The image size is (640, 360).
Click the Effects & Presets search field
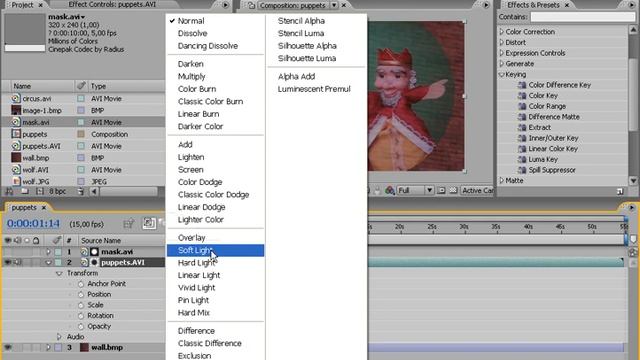(x=582, y=17)
